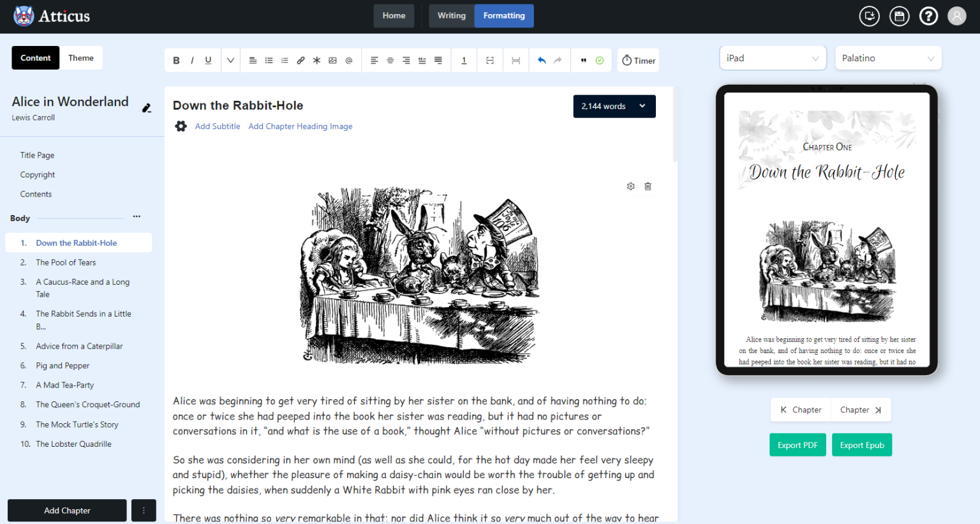Select A Mad Tea-Party chapter
This screenshot has width=980, height=524.
click(65, 385)
